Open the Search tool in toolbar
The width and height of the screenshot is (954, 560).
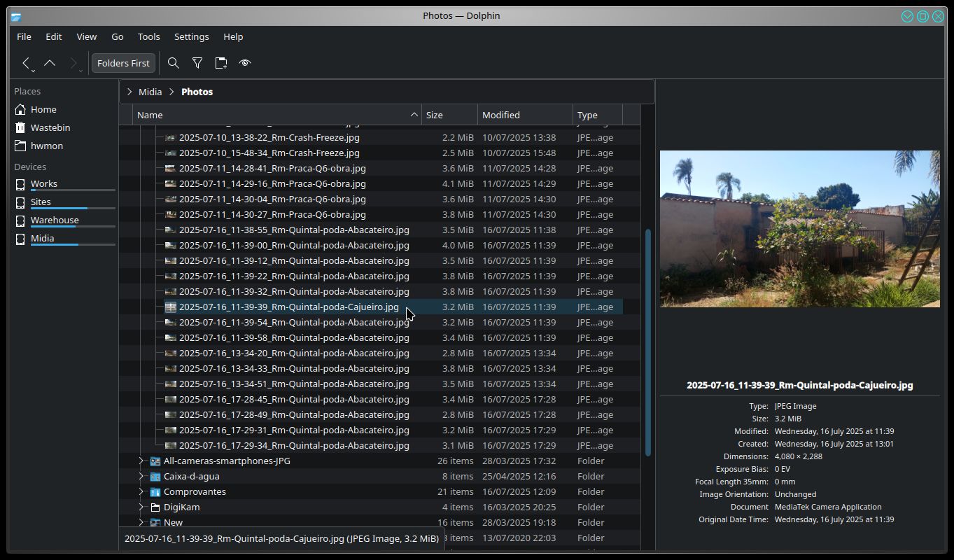174,63
